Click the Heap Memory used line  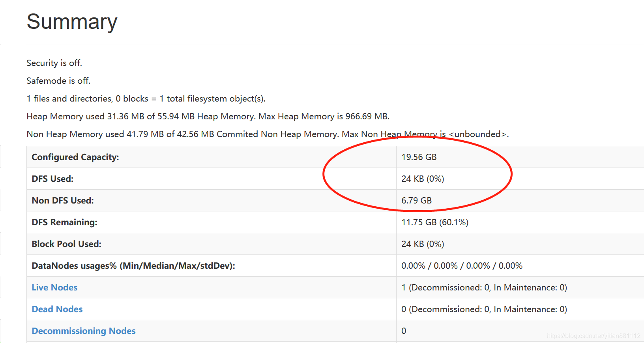208,116
